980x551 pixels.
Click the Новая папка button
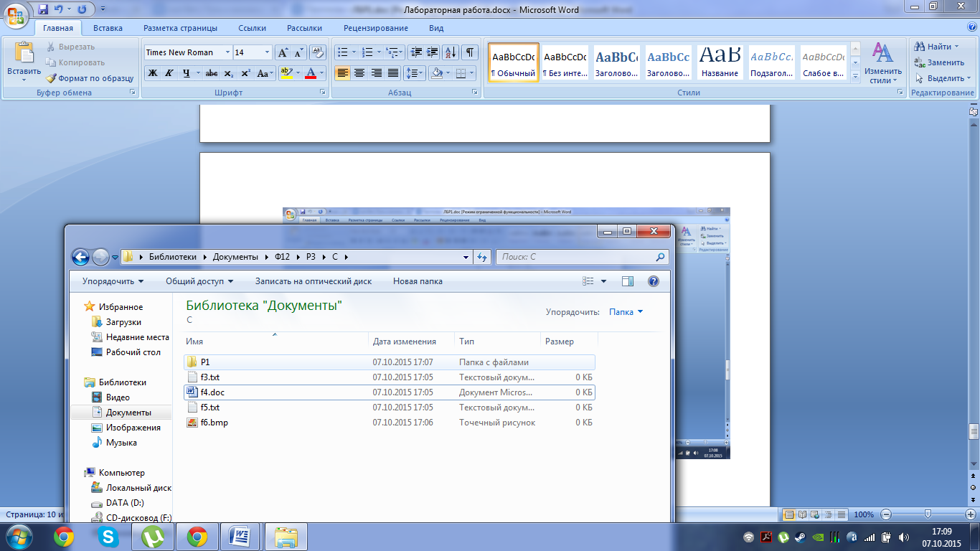click(418, 281)
